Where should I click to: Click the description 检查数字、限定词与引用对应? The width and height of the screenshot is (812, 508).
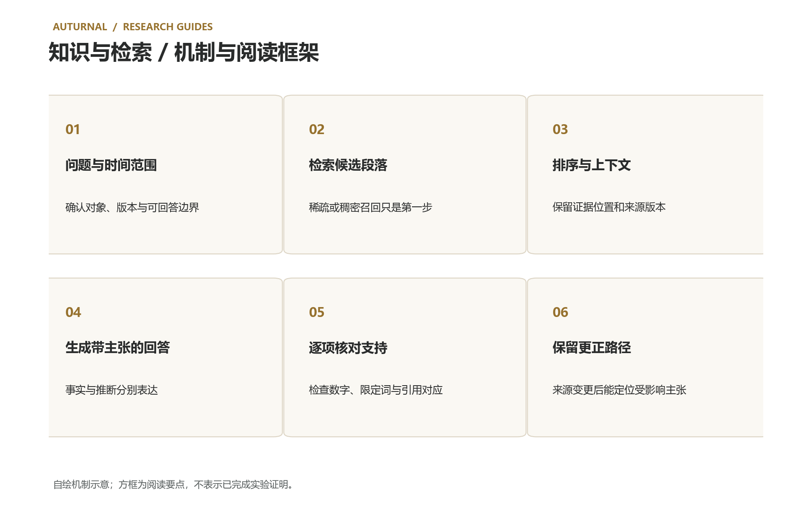376,390
